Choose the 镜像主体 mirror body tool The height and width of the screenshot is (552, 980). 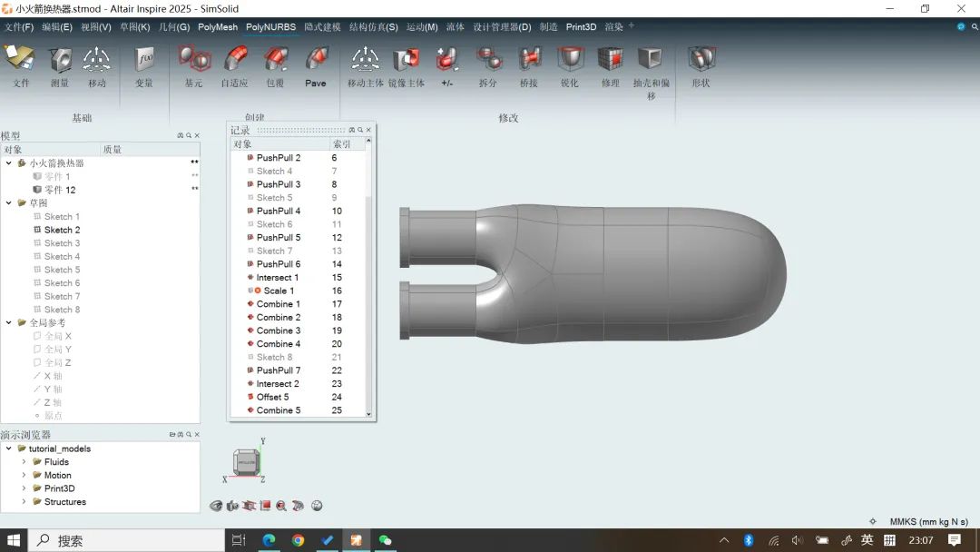click(x=406, y=64)
